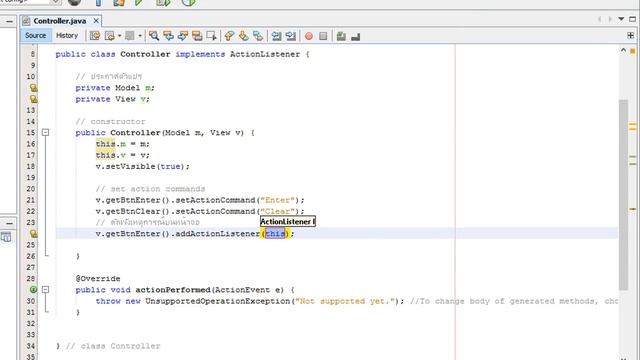Toggle Rectangular Selection mode
Screen dimensions: 640x360
211,36
